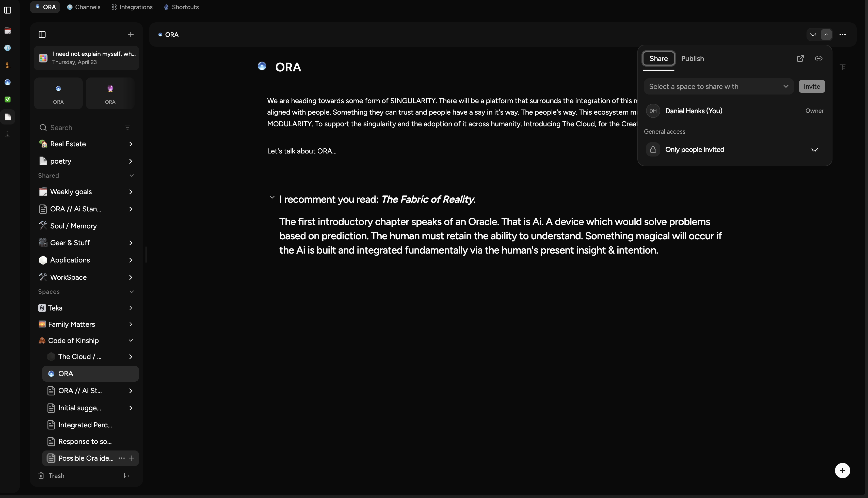Open the space selection dropdown
Viewport: 868px width, 498px height.
(718, 87)
